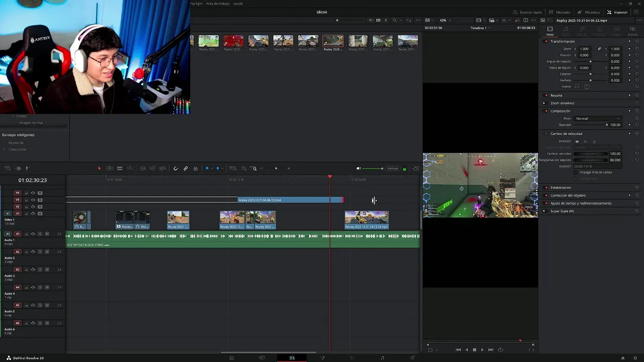Viewport: 644px width, 362px height.
Task: Lock video track V4
Action: pos(26,193)
